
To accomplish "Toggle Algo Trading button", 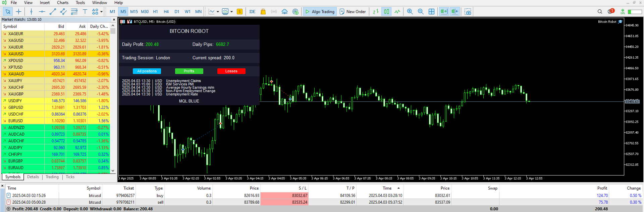I will pyautogui.click(x=319, y=12).
